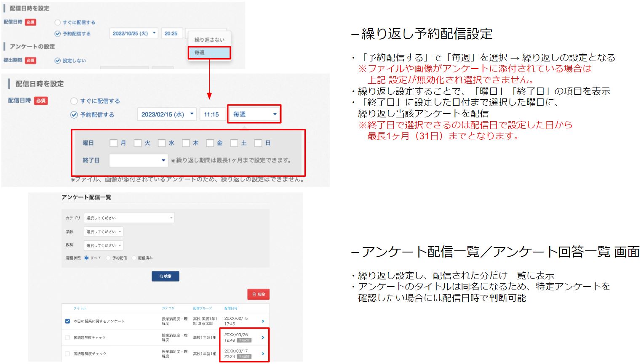This screenshot has height=364, width=641.
Task: Select すぐに配信する radio above the 2023/02/15 date
Action: pyautogui.click(x=74, y=101)
